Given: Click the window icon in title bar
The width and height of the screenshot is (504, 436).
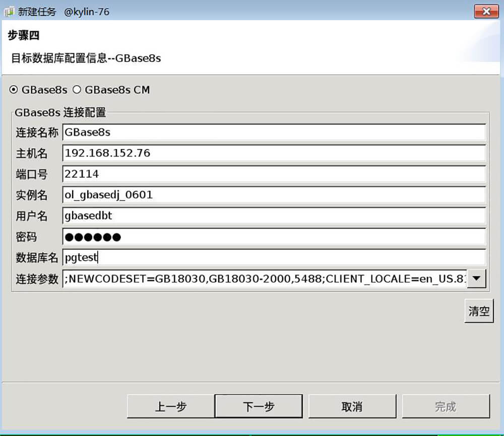Looking at the screenshot, I should coord(9,12).
